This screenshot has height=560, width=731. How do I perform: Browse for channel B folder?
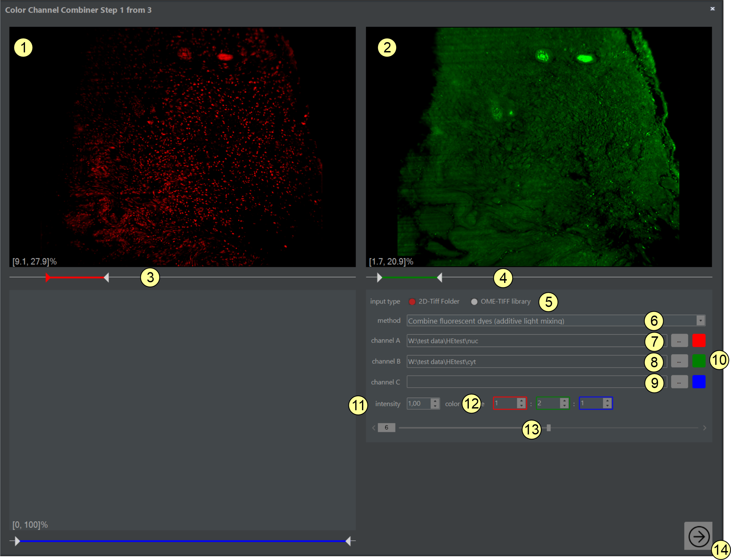(x=679, y=361)
